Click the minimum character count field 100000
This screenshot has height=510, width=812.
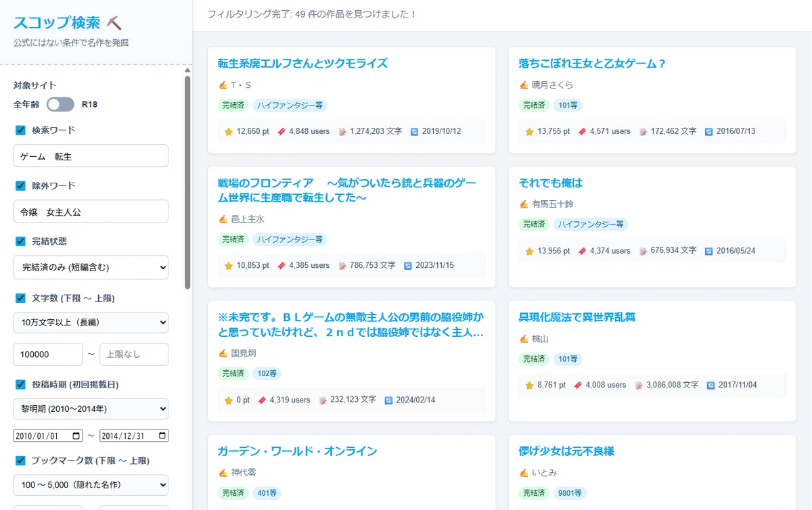(48, 354)
